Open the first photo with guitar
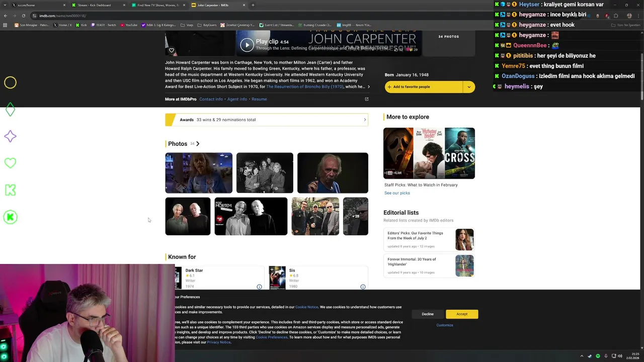The height and width of the screenshot is (362, 644). coord(199,173)
